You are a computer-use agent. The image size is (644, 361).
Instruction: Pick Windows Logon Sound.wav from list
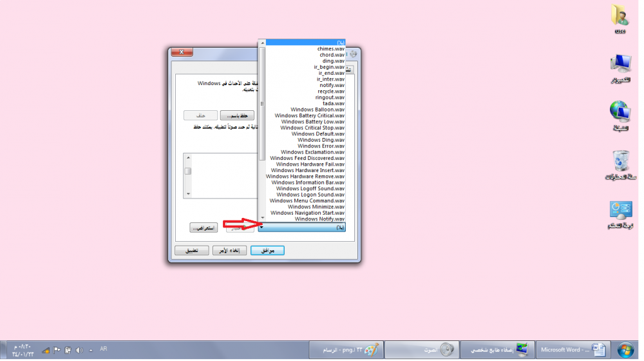point(310,195)
